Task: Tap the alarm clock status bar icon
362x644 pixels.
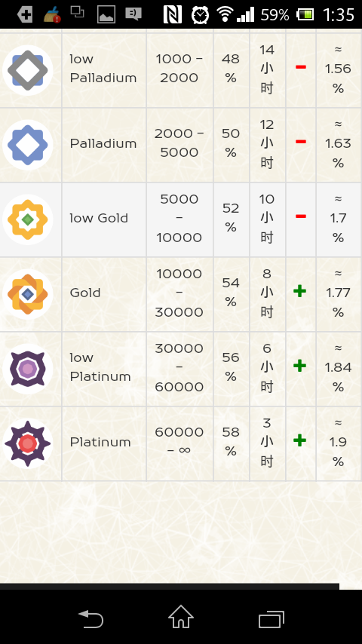Action: (x=200, y=15)
